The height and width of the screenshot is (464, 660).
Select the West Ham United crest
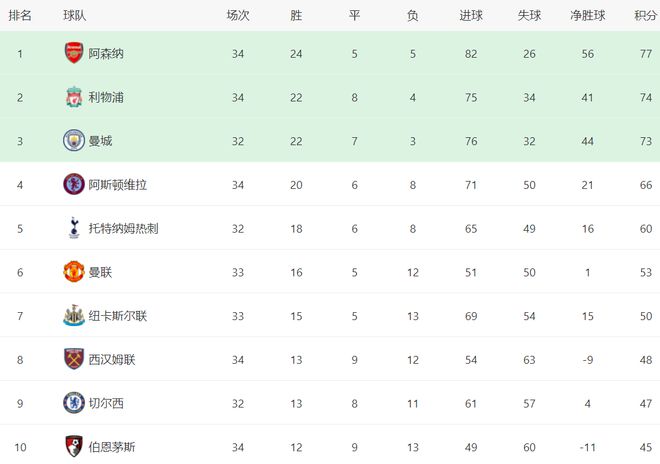[x=74, y=359]
